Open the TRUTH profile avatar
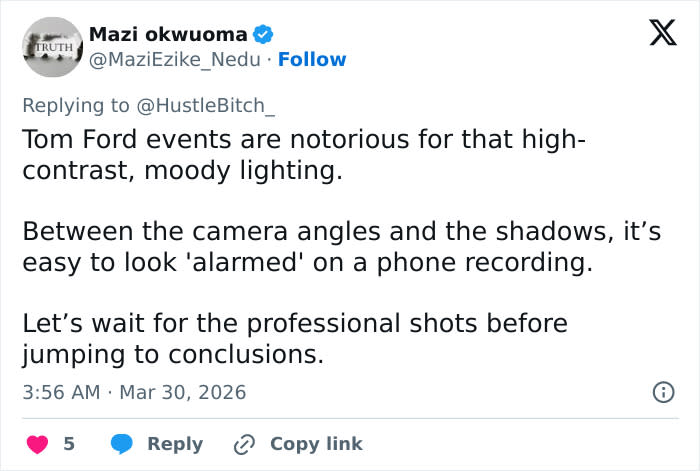Viewport: 700px width, 471px height. click(x=51, y=47)
